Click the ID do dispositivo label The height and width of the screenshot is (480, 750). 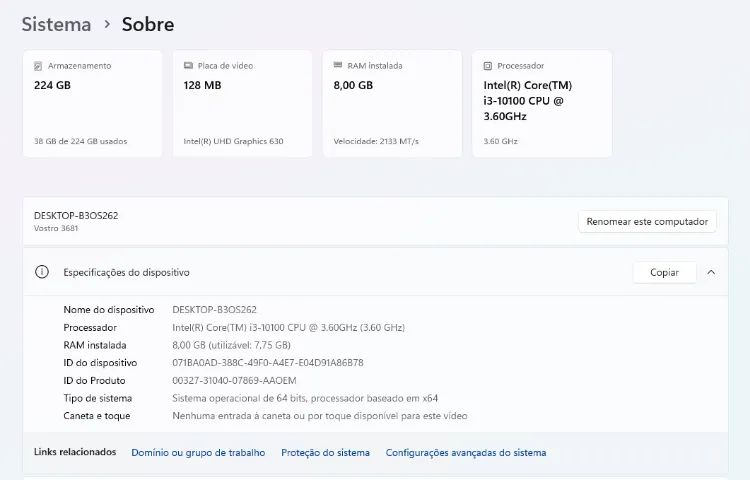[x=100, y=363]
